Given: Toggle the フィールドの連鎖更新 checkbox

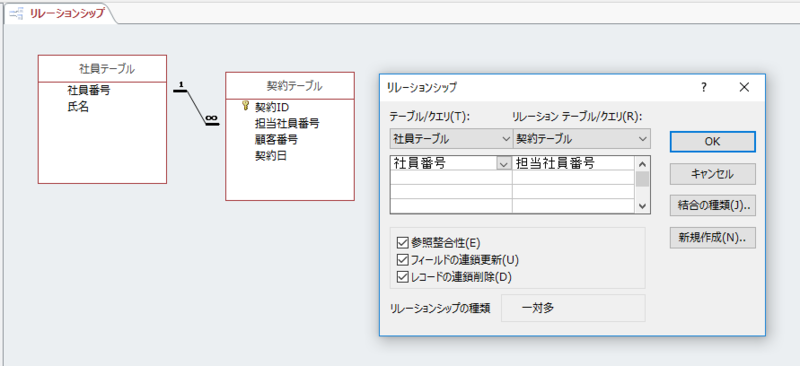Looking at the screenshot, I should coord(403,260).
